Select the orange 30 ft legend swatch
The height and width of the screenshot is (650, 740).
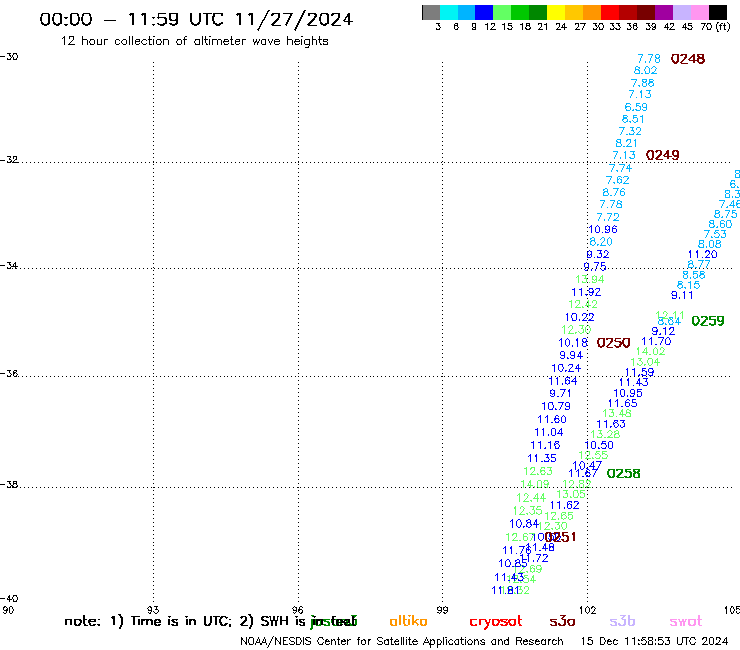pyautogui.click(x=591, y=12)
